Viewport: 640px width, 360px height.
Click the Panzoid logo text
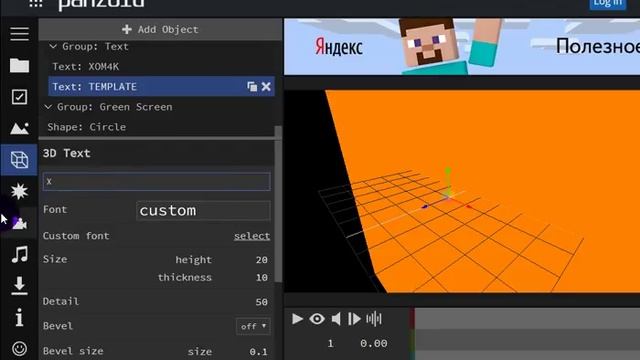(x=101, y=4)
